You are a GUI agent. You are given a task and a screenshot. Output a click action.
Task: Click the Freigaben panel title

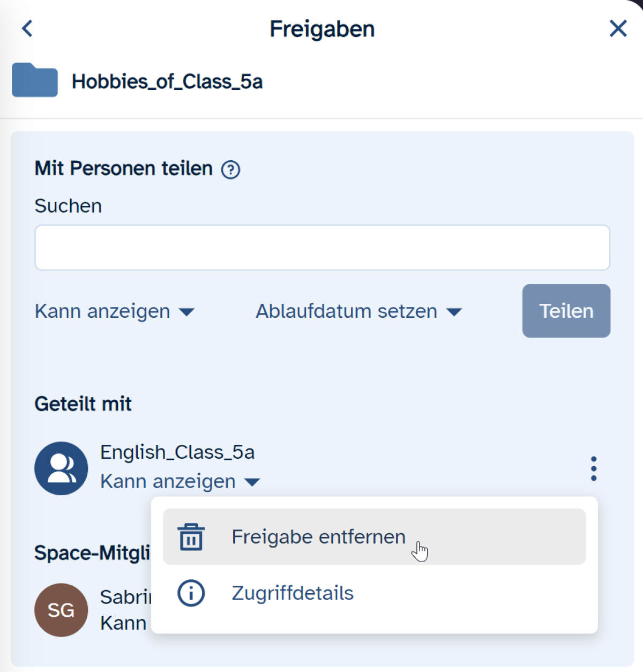tap(322, 29)
